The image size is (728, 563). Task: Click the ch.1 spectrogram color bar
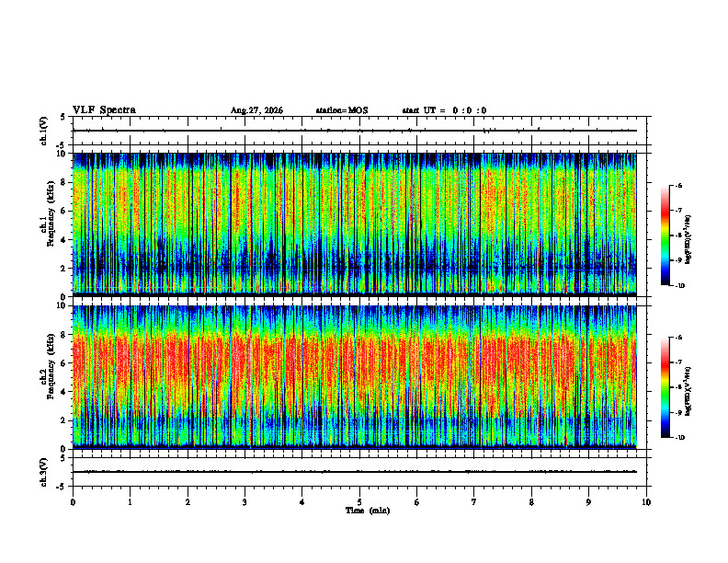pyautogui.click(x=665, y=236)
